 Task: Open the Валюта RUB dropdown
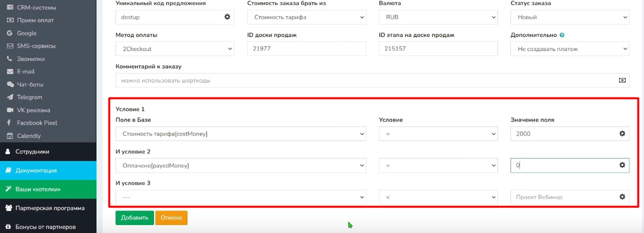click(438, 17)
